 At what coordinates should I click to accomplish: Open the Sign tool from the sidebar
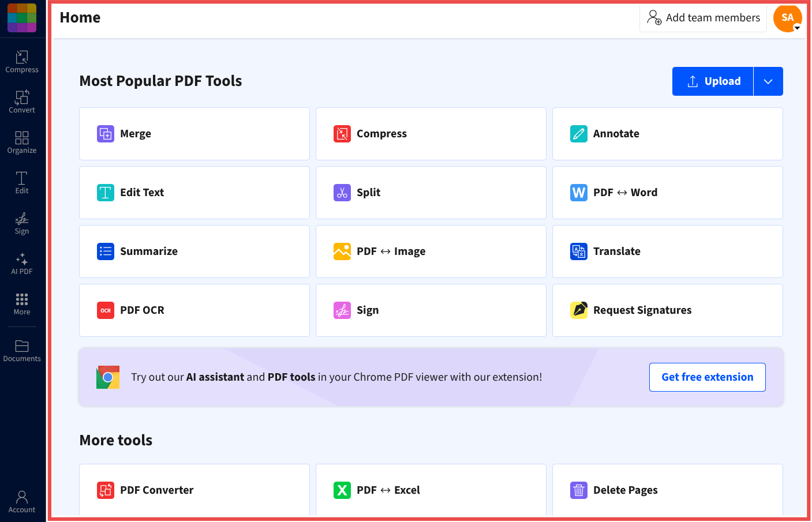(22, 223)
